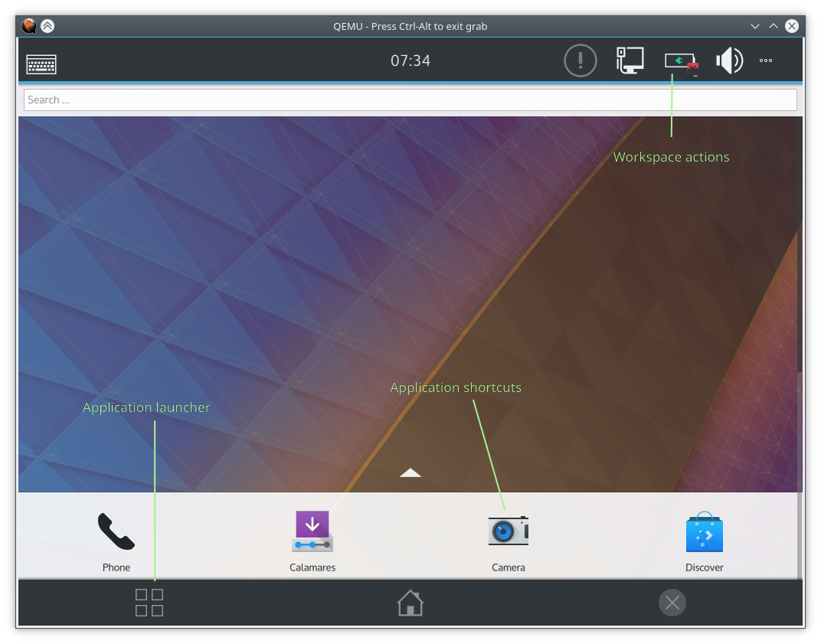
Task: Expand the app drawer with the up arrow
Action: click(410, 472)
